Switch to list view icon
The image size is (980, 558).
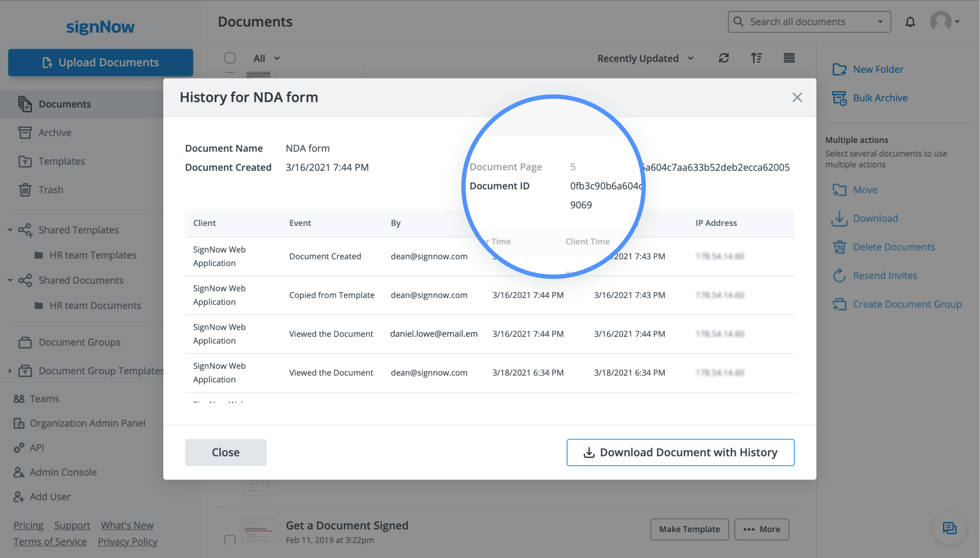pyautogui.click(x=789, y=58)
